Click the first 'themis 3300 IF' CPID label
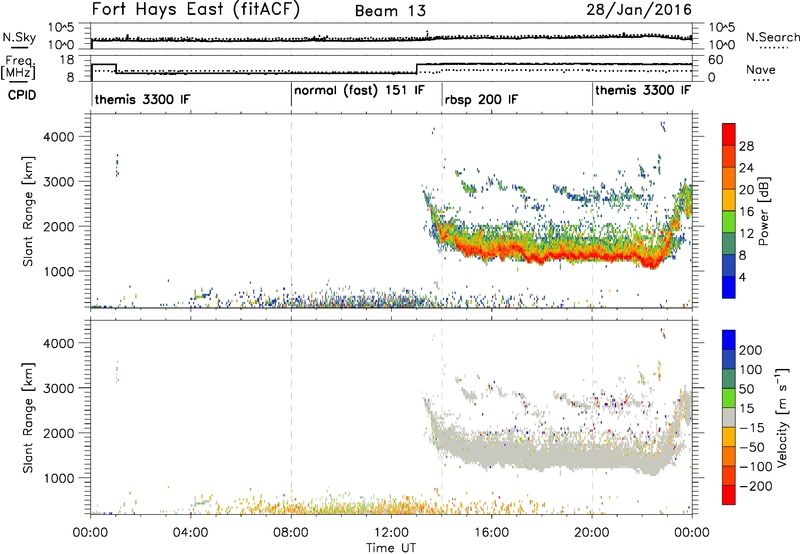 tap(142, 99)
